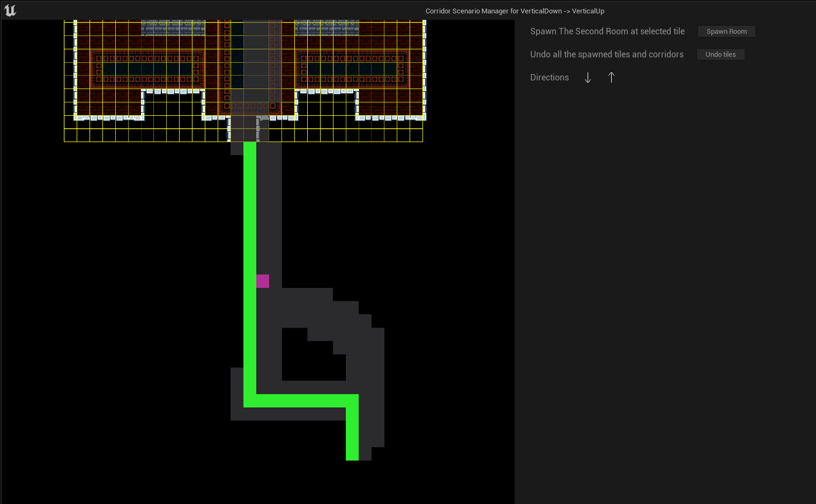This screenshot has height=504, width=816.
Task: Select the magenta highlighted tile
Action: click(x=263, y=281)
